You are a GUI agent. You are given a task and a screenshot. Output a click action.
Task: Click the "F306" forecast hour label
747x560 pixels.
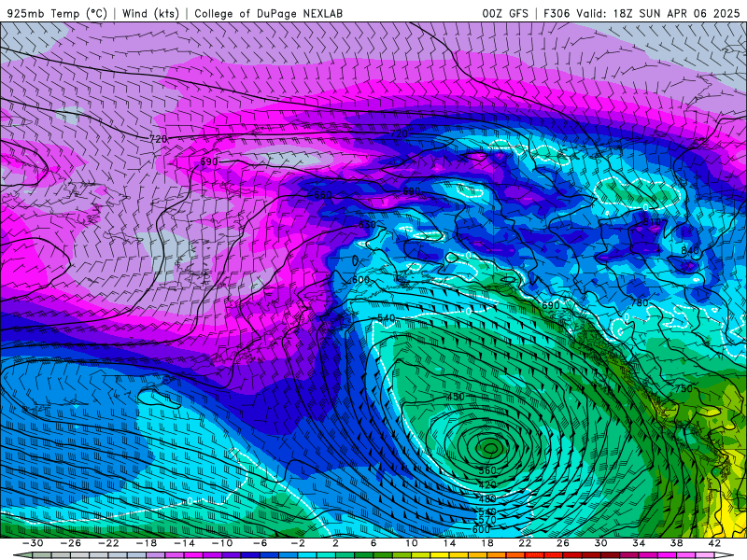click(557, 13)
